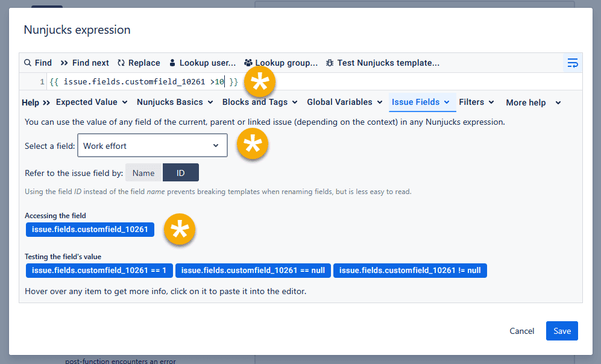Click the Save button
The height and width of the screenshot is (364, 601).
562,331
